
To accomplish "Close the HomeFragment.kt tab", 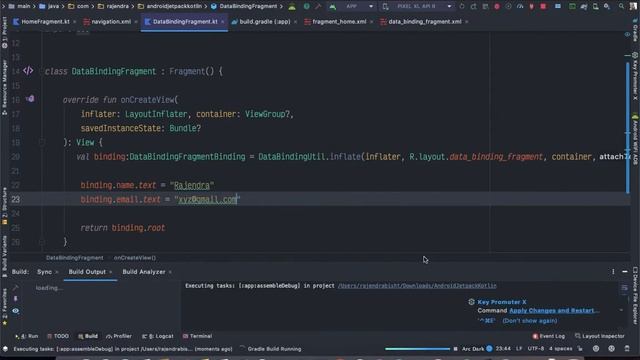I will point(74,22).
